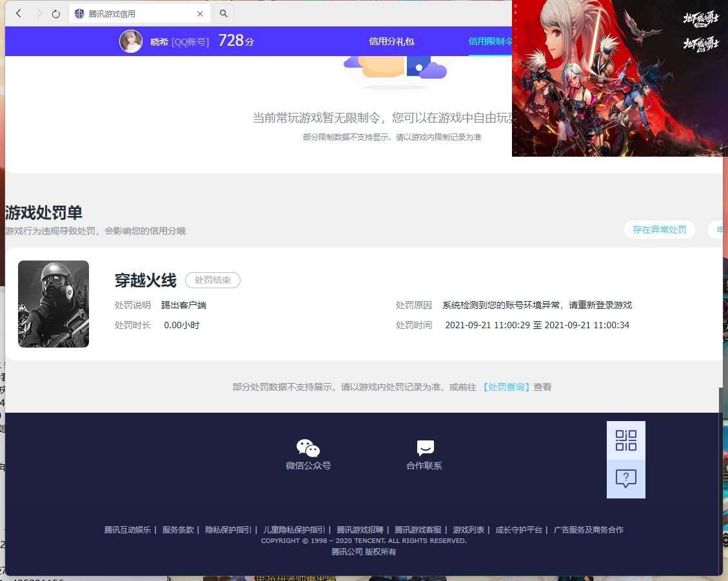Click the 合作联系 chat icon
This screenshot has width=728, height=581.
click(x=426, y=448)
